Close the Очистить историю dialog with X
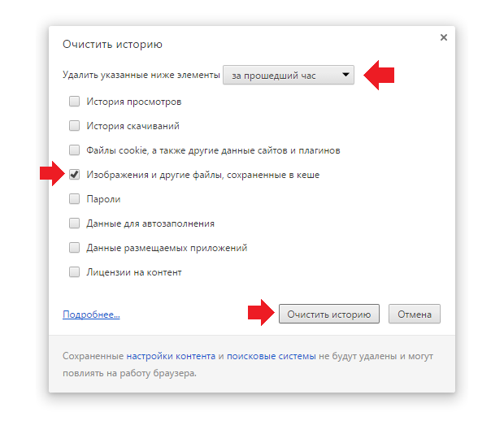504x434 pixels. (443, 37)
